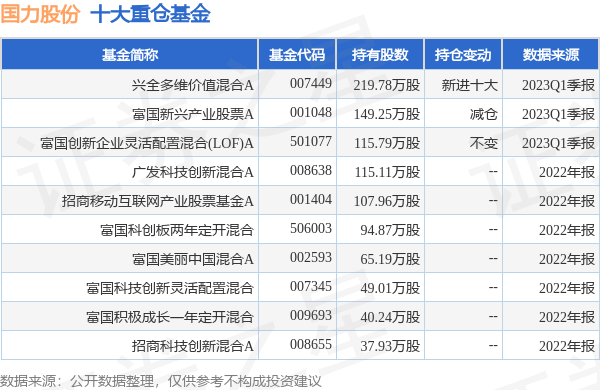The height and width of the screenshot is (390, 600).
Task: Click the 基金简称 column header
Action: coord(130,55)
